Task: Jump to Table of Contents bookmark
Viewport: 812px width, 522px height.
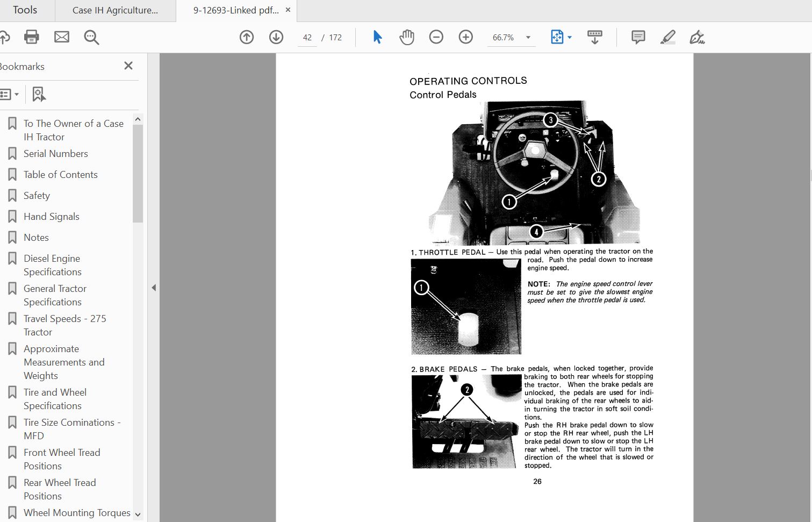Action: (x=61, y=175)
